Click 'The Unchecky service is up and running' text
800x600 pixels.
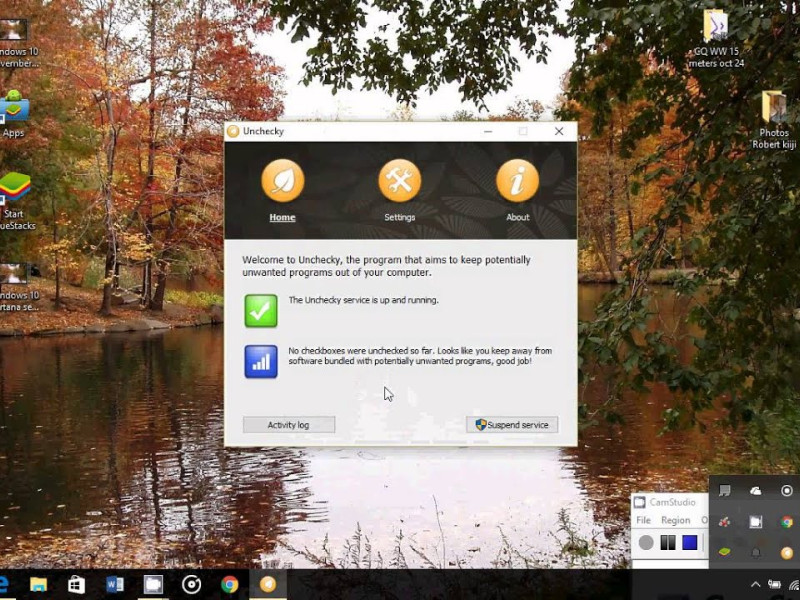click(363, 300)
